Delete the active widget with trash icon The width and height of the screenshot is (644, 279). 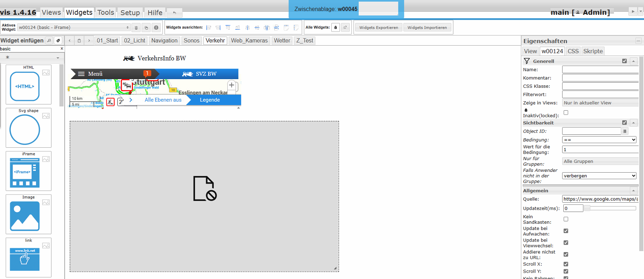[136, 28]
